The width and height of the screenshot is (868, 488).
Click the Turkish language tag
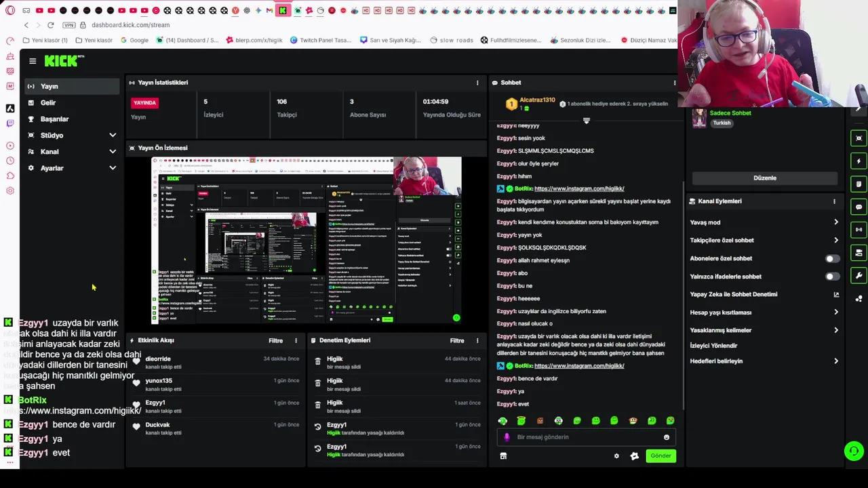pyautogui.click(x=722, y=123)
